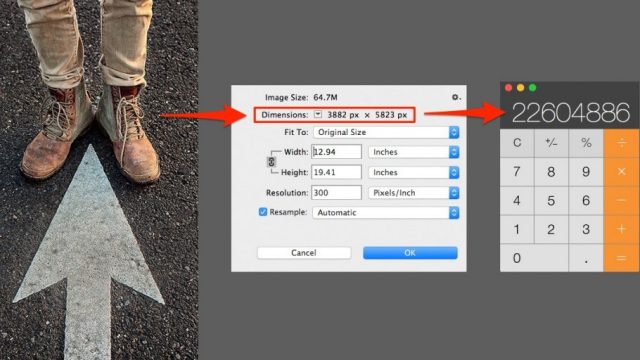Click the calculator 8 key
The width and height of the screenshot is (640, 360).
click(x=551, y=172)
